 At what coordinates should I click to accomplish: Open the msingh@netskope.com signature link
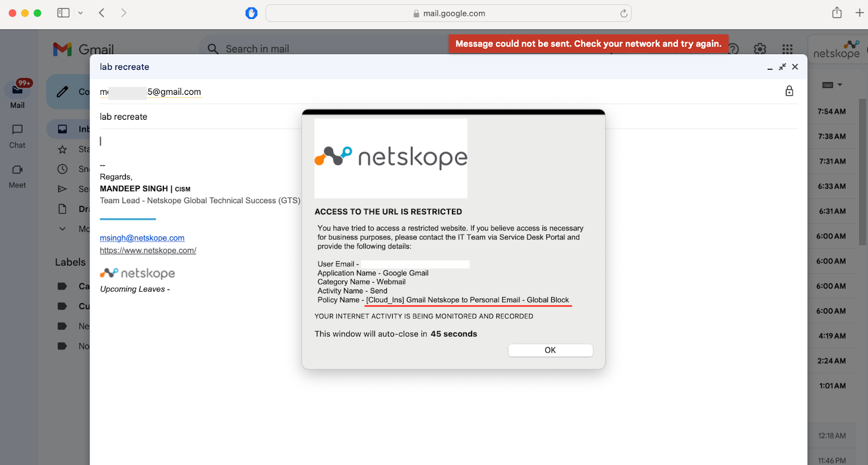click(x=142, y=238)
